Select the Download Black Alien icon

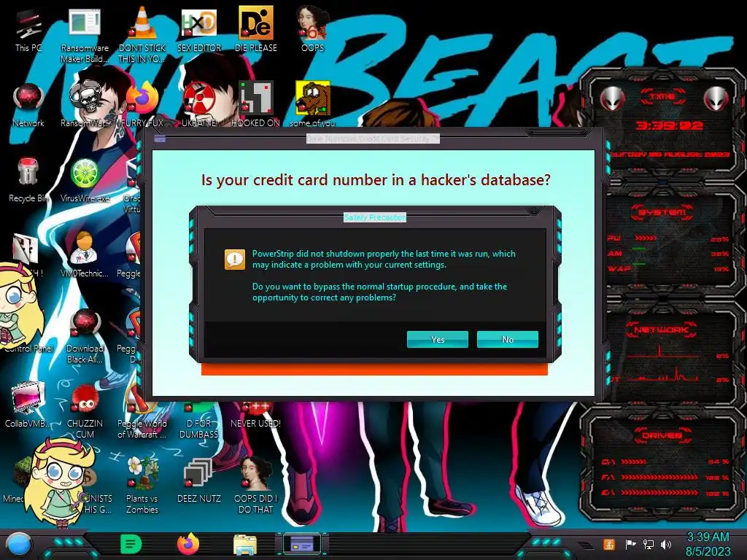point(85,336)
